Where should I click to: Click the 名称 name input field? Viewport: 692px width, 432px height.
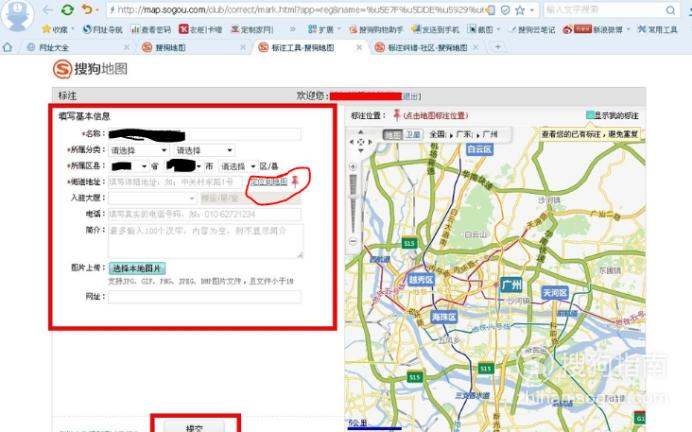(x=205, y=134)
